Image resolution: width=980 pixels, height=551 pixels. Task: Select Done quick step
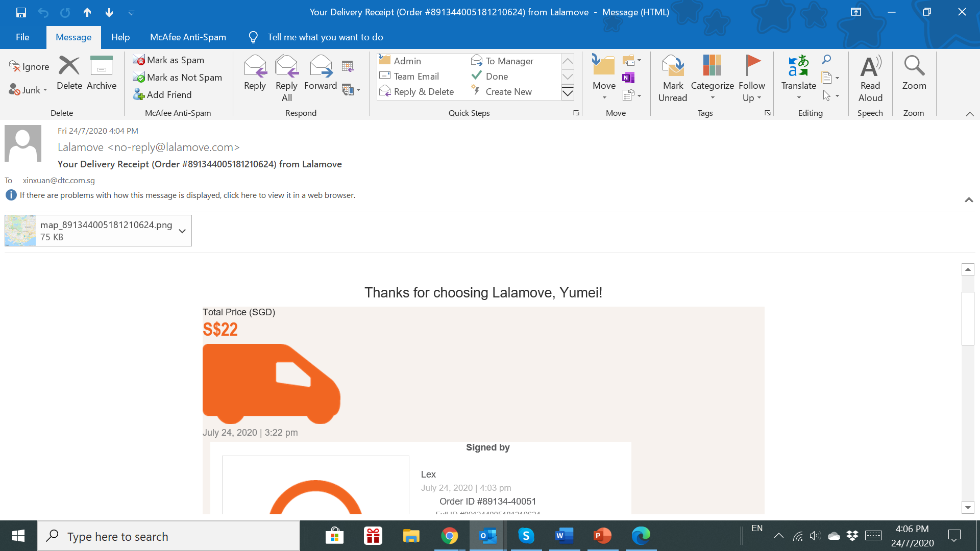[490, 77]
